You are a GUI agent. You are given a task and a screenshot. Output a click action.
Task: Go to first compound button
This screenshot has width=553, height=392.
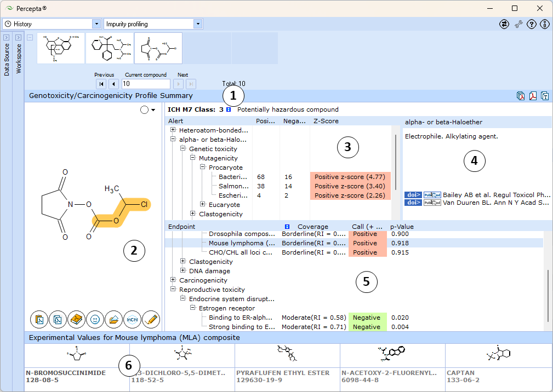pos(101,84)
